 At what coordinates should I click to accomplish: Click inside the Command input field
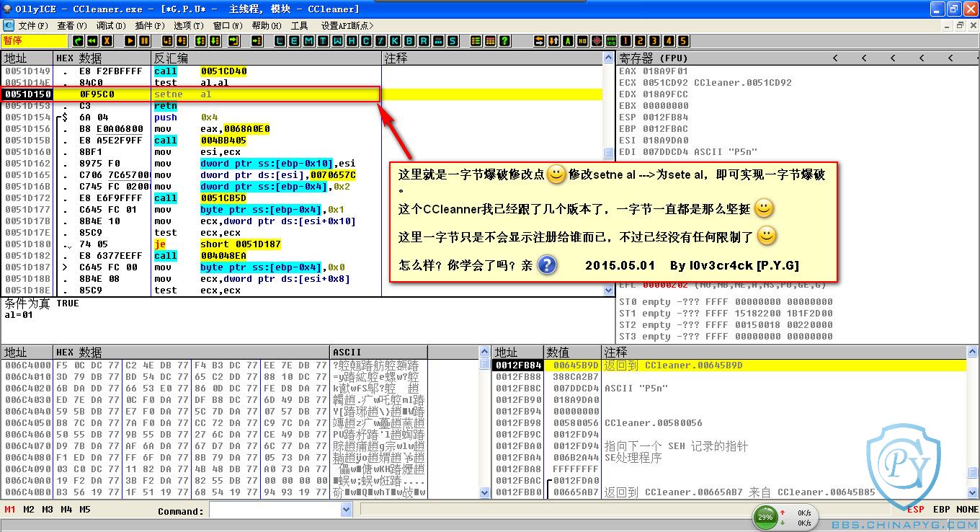click(x=275, y=510)
